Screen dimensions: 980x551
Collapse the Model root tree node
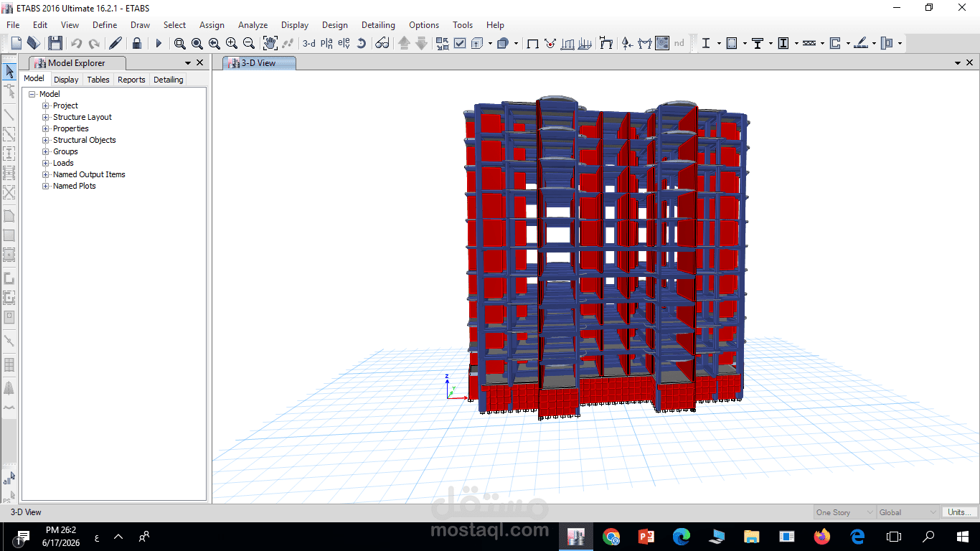pos(32,94)
